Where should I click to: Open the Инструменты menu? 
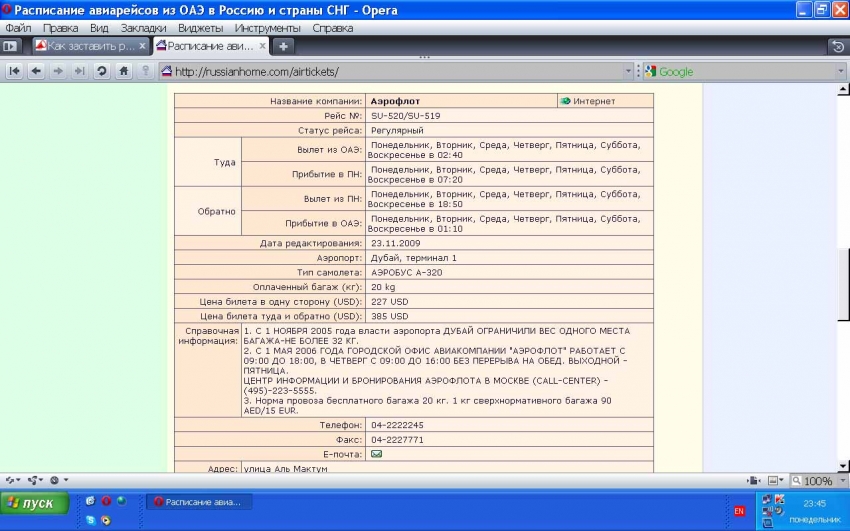[268, 28]
